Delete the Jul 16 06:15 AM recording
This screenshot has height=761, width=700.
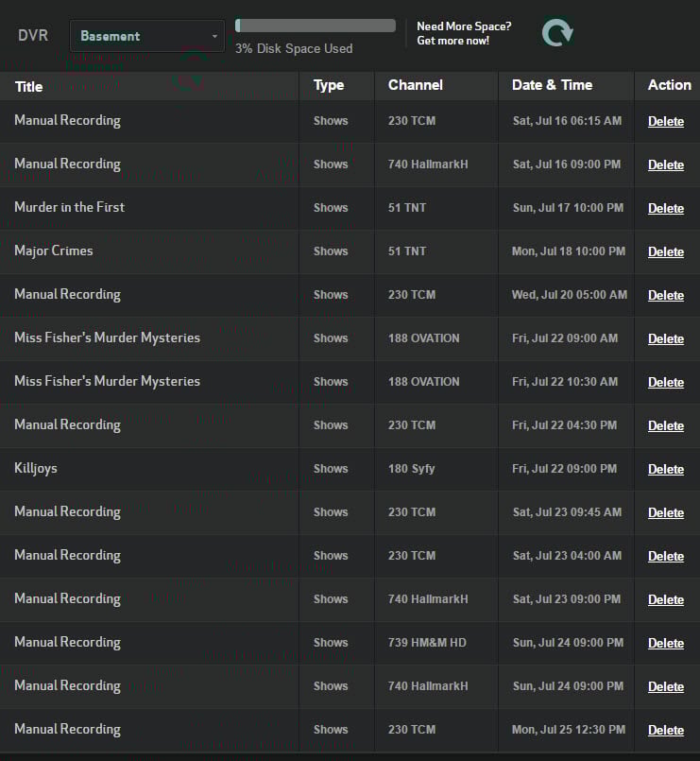[665, 121]
